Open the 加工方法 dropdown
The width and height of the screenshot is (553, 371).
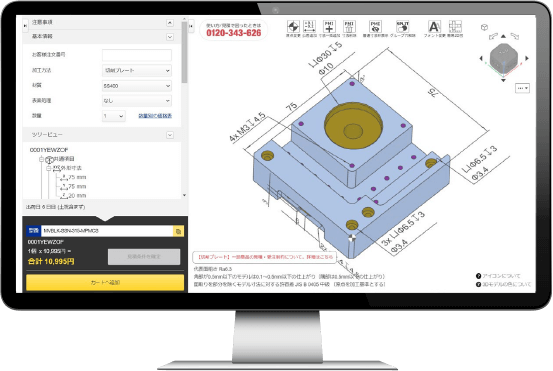click(137, 71)
